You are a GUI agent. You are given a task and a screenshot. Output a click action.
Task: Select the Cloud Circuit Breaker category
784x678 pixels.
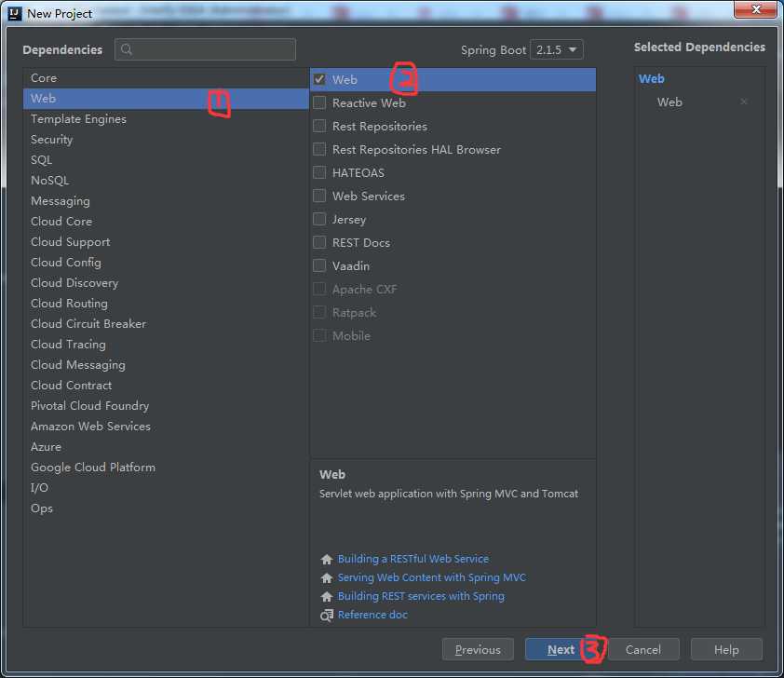(166, 324)
